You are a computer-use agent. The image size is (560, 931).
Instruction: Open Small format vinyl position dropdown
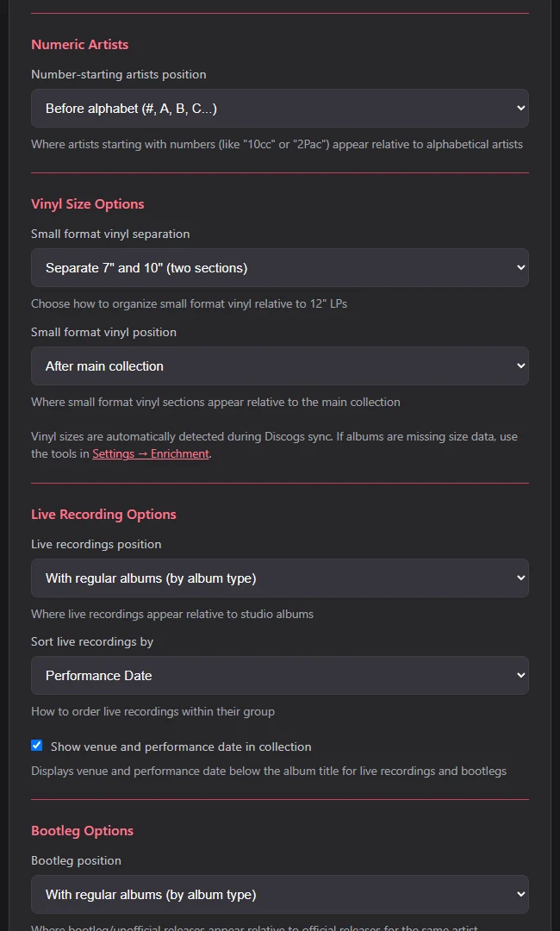click(x=279, y=366)
